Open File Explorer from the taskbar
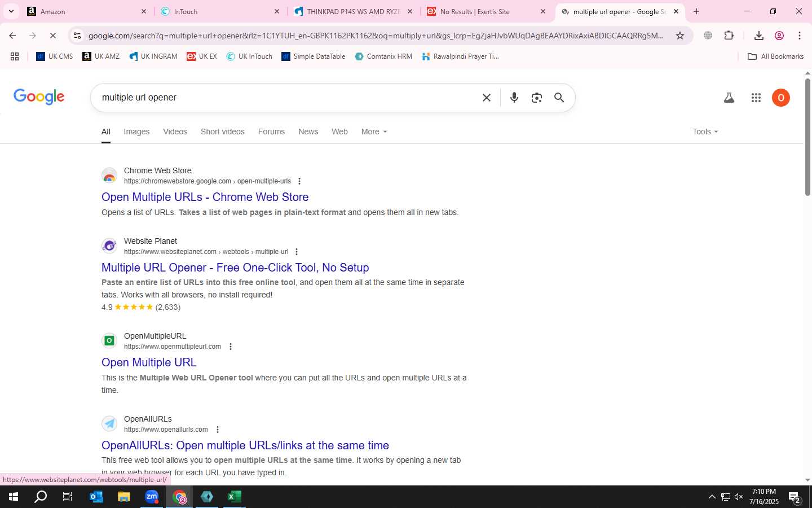 [x=124, y=497]
